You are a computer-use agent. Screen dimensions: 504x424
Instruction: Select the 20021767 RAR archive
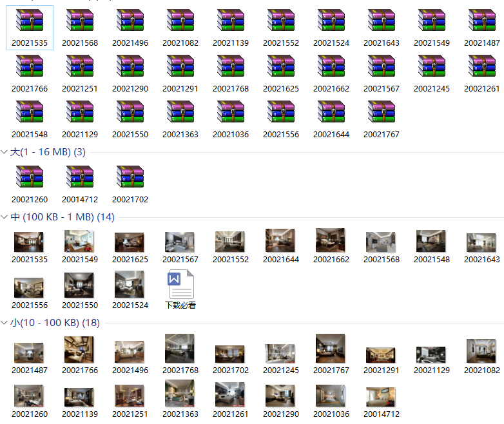(382, 111)
